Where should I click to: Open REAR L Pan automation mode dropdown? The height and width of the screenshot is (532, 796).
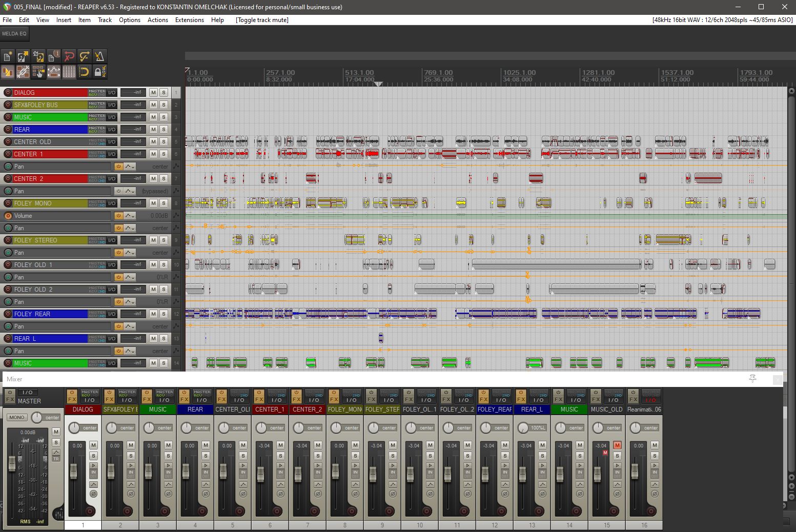click(x=130, y=351)
